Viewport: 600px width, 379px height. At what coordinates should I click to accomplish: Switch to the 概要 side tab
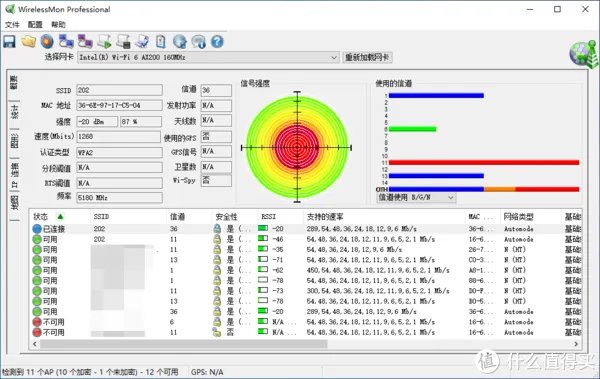(15, 83)
